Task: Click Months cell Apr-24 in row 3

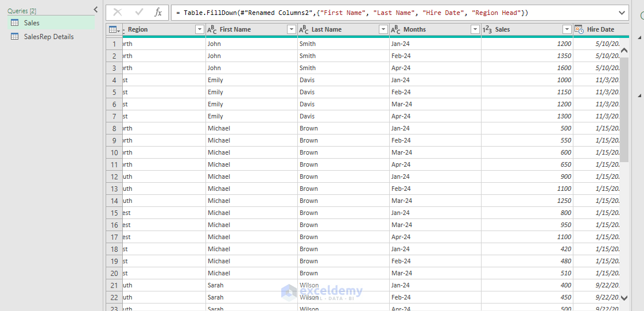Action: pyautogui.click(x=435, y=68)
